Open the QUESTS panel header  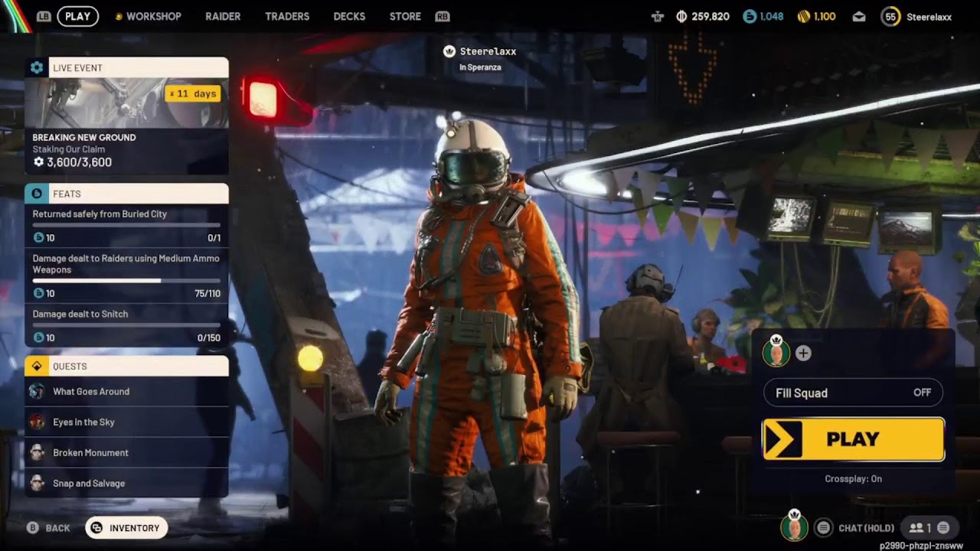tap(126, 366)
